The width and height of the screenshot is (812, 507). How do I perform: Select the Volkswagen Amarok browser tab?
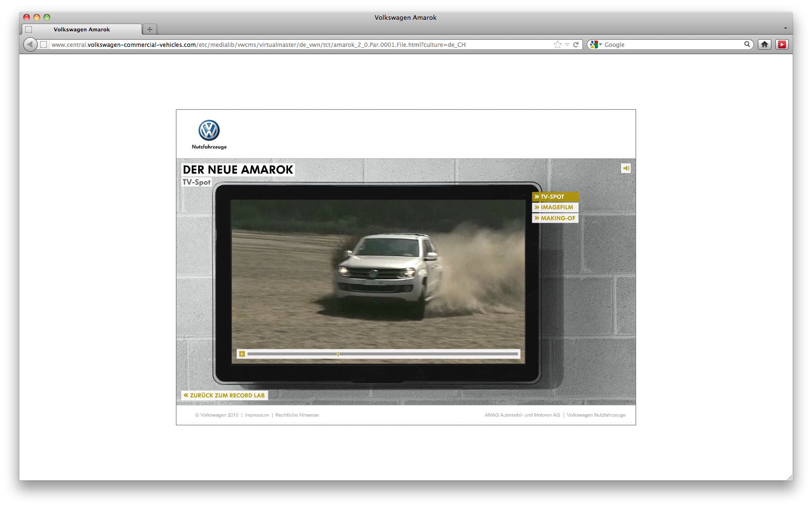[x=82, y=29]
